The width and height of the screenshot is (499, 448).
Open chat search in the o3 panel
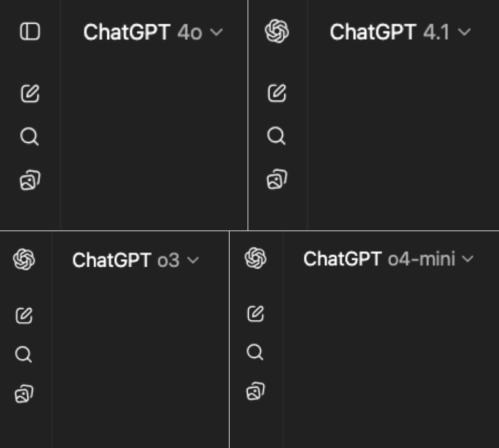(x=24, y=354)
